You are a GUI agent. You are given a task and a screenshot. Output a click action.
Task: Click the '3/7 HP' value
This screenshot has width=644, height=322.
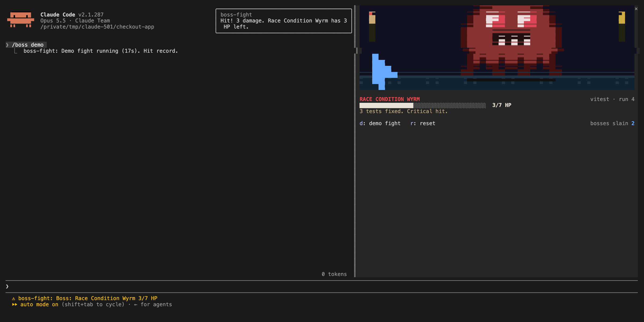tap(502, 105)
